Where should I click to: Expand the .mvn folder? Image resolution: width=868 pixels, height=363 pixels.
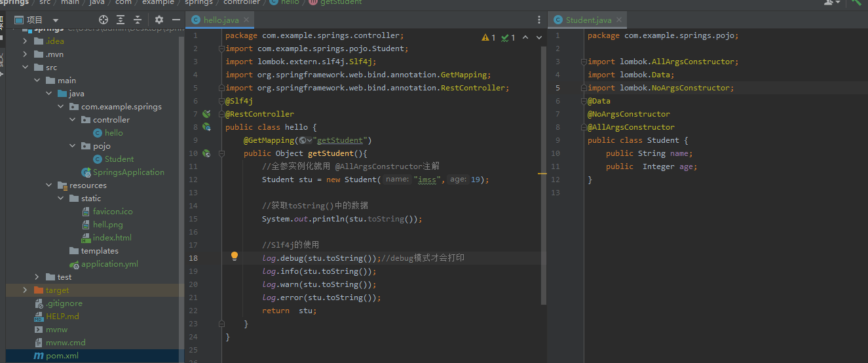(x=26, y=54)
